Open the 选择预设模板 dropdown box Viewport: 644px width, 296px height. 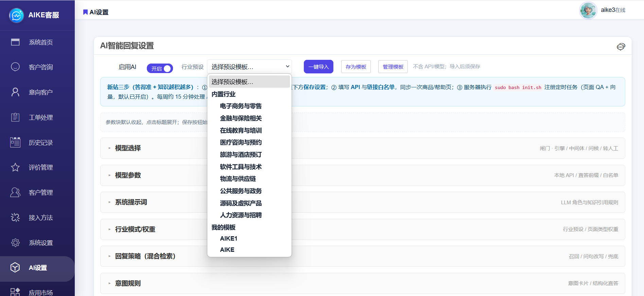(x=249, y=67)
